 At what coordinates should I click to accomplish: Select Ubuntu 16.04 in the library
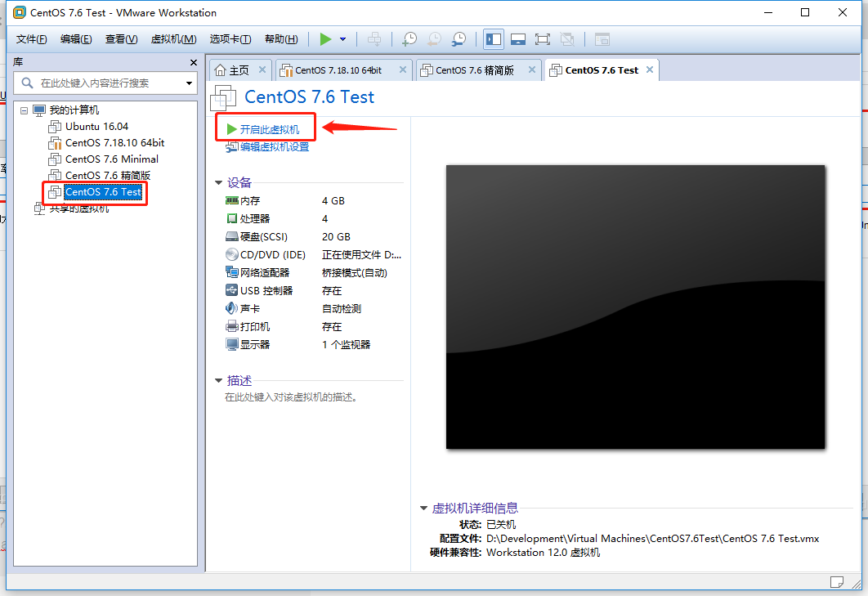pyautogui.click(x=97, y=126)
